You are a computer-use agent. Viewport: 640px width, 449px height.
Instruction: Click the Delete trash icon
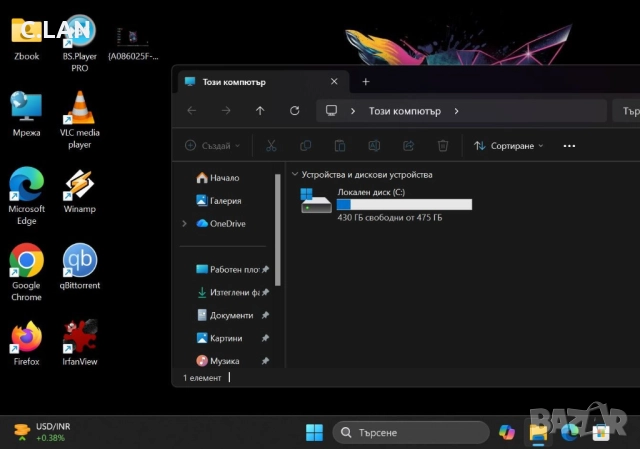[442, 146]
